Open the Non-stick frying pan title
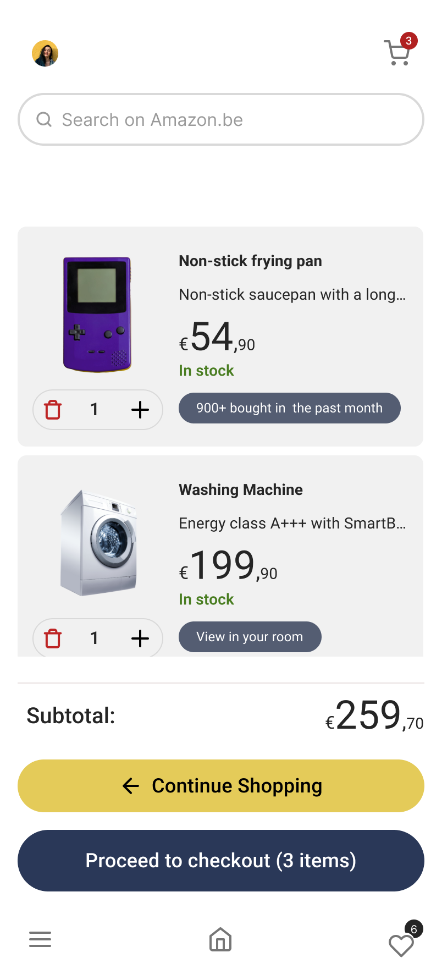The image size is (442, 980). click(250, 261)
